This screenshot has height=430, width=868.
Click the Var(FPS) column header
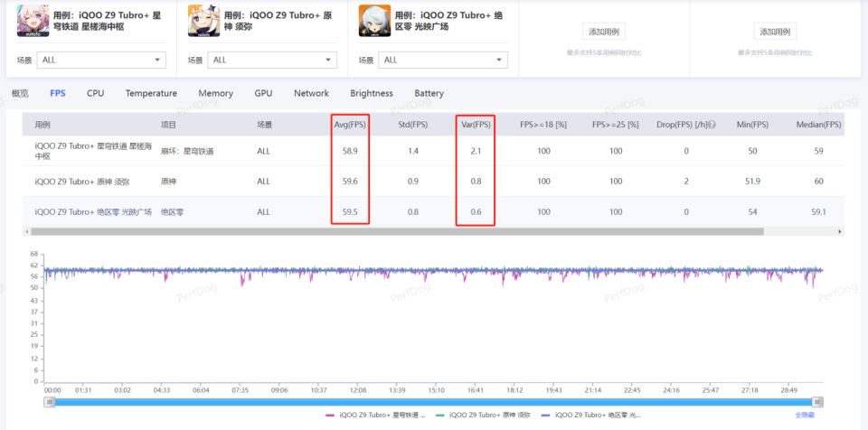(476, 125)
